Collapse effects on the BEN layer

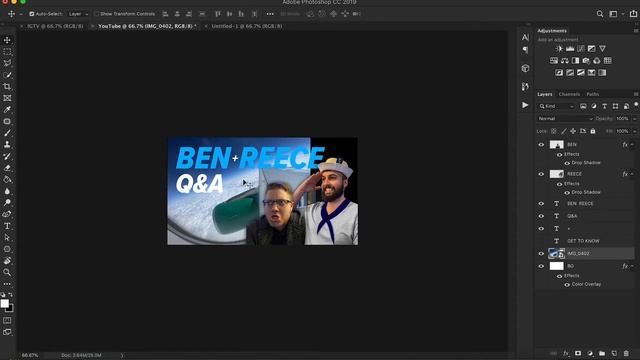pos(632,144)
